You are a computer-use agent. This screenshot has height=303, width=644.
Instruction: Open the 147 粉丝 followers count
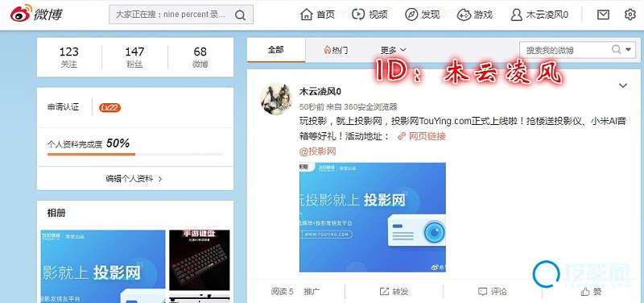coord(134,57)
